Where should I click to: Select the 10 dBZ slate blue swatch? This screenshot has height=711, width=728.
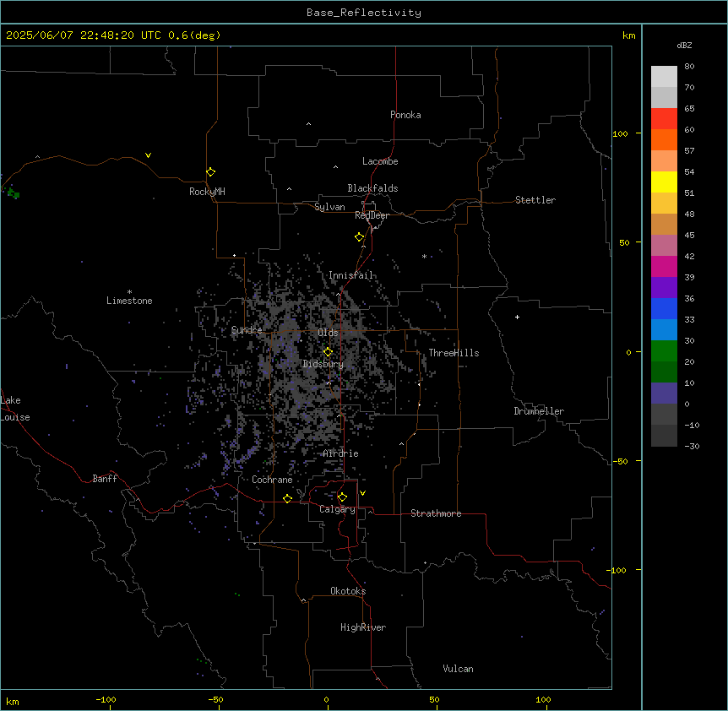[x=664, y=393]
